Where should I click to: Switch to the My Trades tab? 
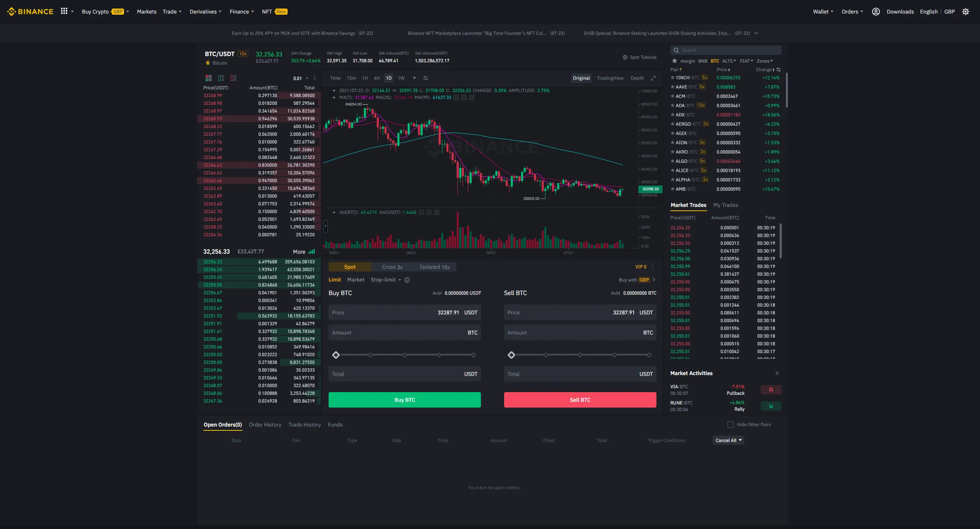(x=726, y=205)
